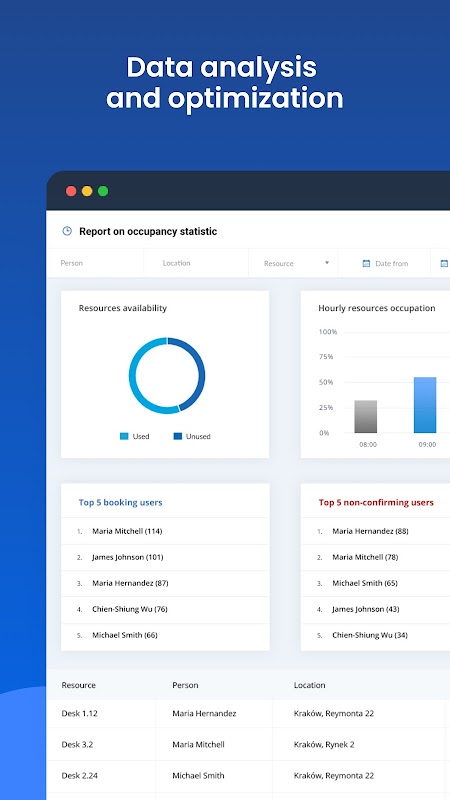450x800 pixels.
Task: Select the Date from field
Action: click(x=384, y=263)
